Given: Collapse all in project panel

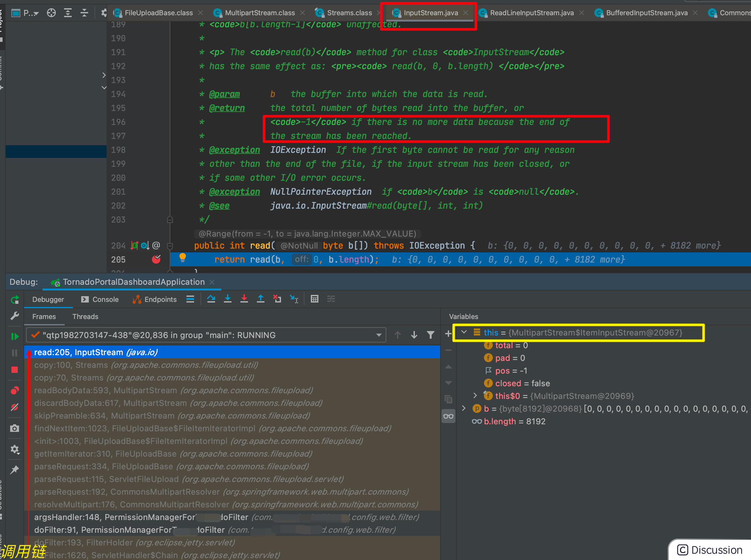Looking at the screenshot, I should (84, 13).
